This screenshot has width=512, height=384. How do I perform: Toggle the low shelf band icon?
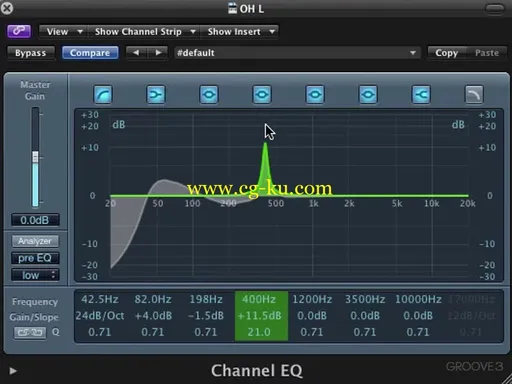click(x=156, y=95)
